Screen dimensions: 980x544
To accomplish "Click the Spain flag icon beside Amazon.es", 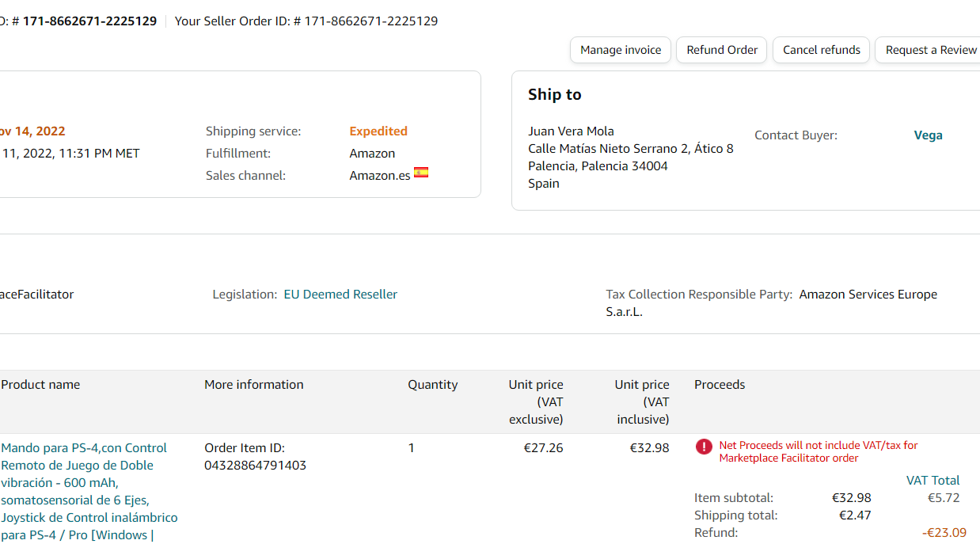I will (x=421, y=173).
